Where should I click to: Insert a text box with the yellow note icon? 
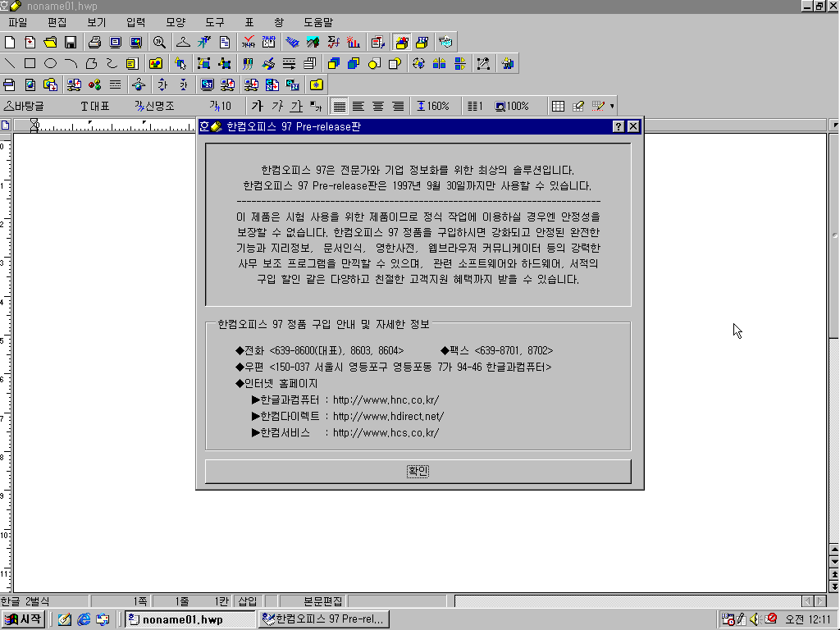132,64
